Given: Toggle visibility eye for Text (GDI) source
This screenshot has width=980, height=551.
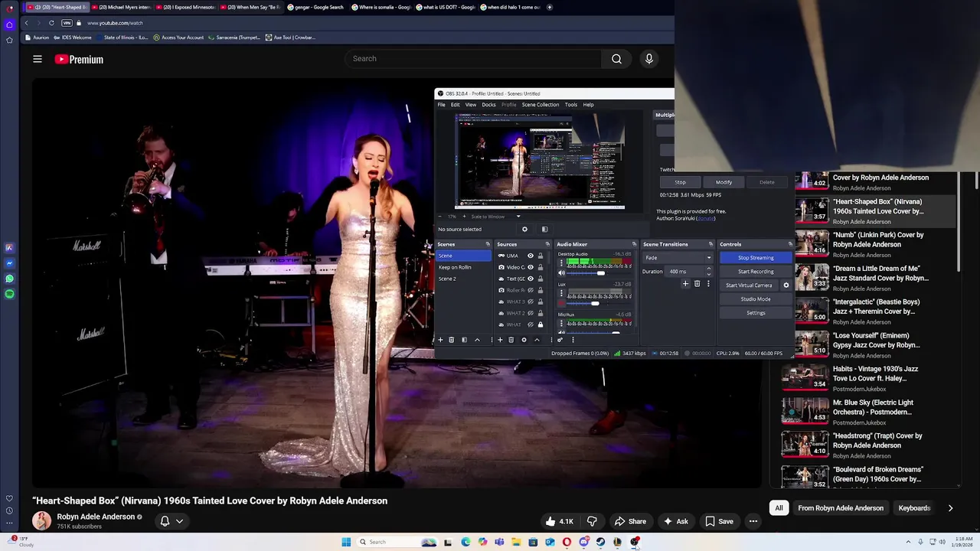Looking at the screenshot, I should (x=530, y=279).
